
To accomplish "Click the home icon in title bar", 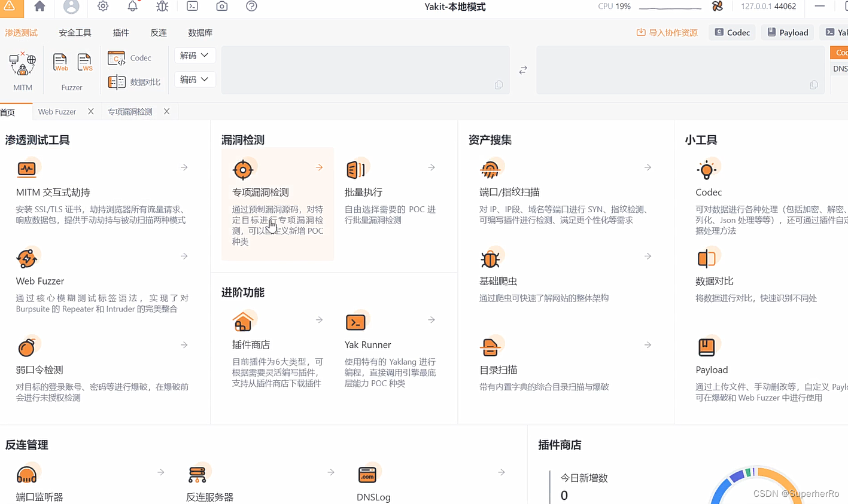I will 39,7.
